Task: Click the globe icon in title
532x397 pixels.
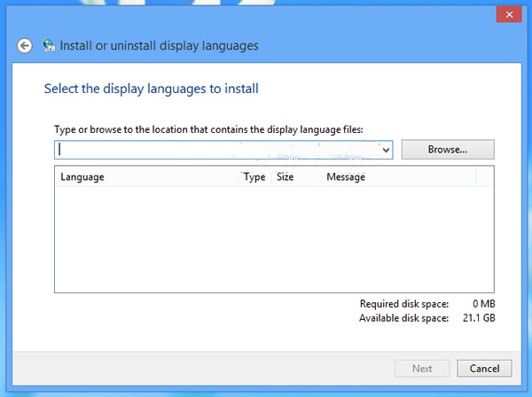Action: tap(49, 45)
